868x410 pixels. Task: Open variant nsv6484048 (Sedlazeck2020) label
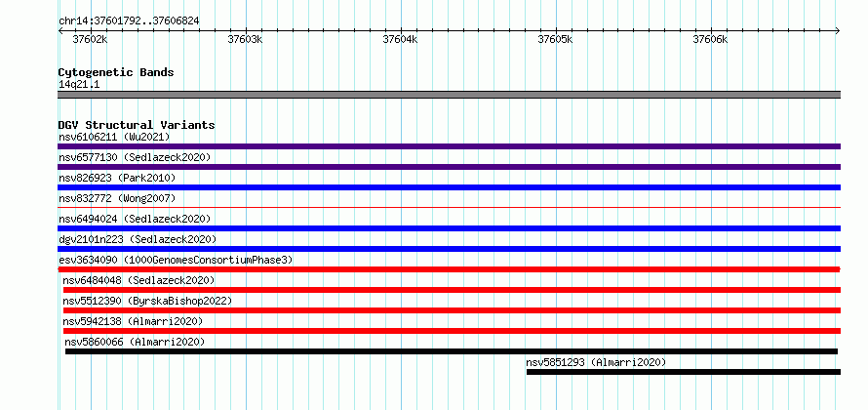(x=138, y=280)
